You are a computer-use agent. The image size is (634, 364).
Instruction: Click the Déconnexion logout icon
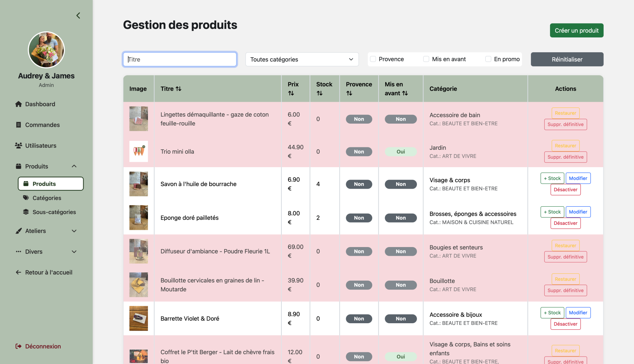(x=19, y=346)
